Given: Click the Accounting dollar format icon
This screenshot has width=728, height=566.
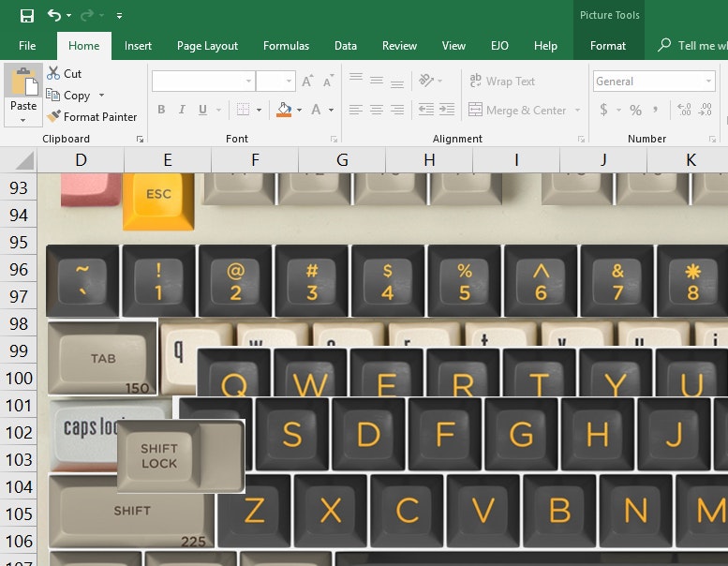Looking at the screenshot, I should point(604,111).
